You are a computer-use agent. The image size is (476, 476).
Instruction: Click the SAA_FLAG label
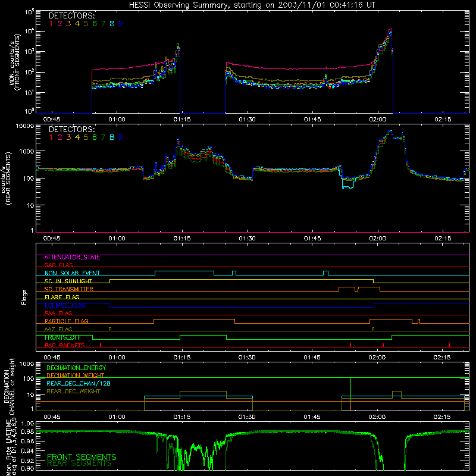click(58, 313)
